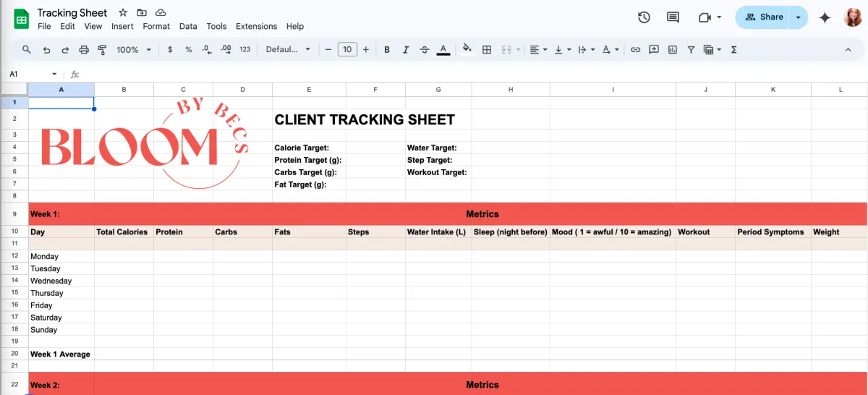This screenshot has width=868, height=395.
Task: Toggle italic formatting
Action: point(406,50)
